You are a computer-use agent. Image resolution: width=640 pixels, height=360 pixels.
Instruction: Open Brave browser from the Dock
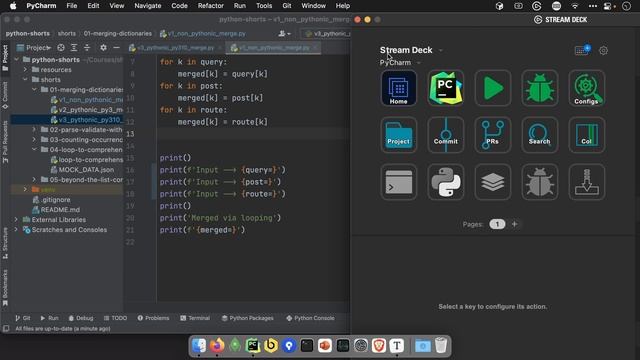click(x=379, y=346)
